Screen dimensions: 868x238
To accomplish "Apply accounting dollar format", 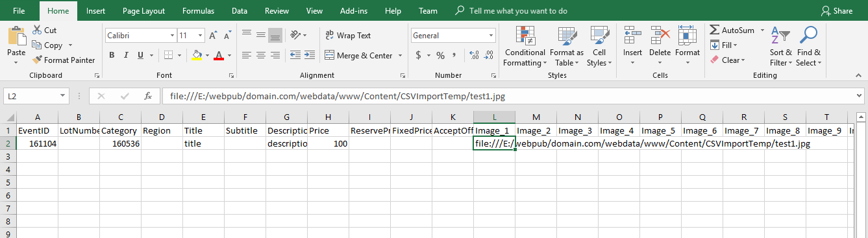I will 419,55.
